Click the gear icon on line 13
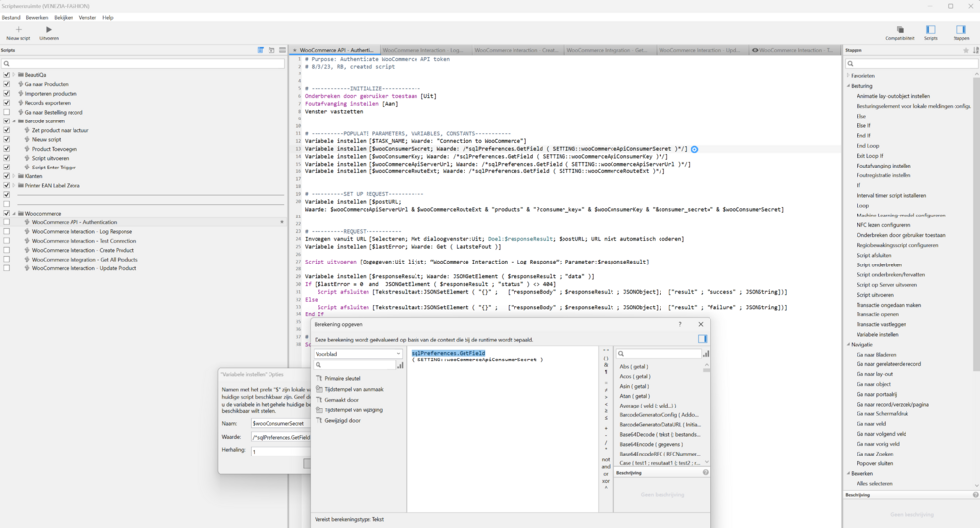Viewport: 980px width, 528px height. coord(694,148)
